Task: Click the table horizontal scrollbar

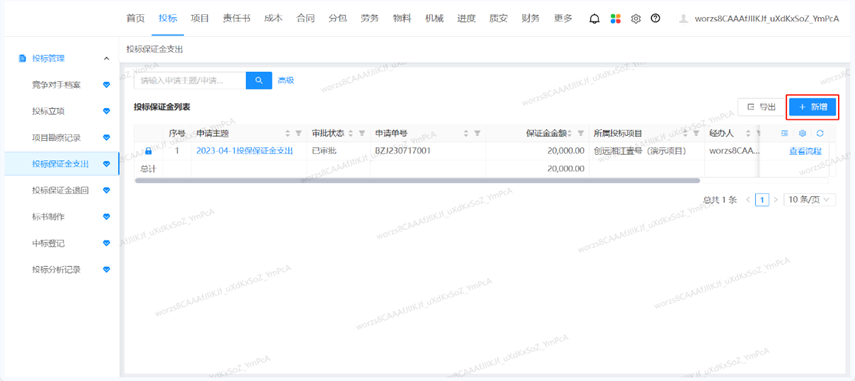Action: pos(417,180)
